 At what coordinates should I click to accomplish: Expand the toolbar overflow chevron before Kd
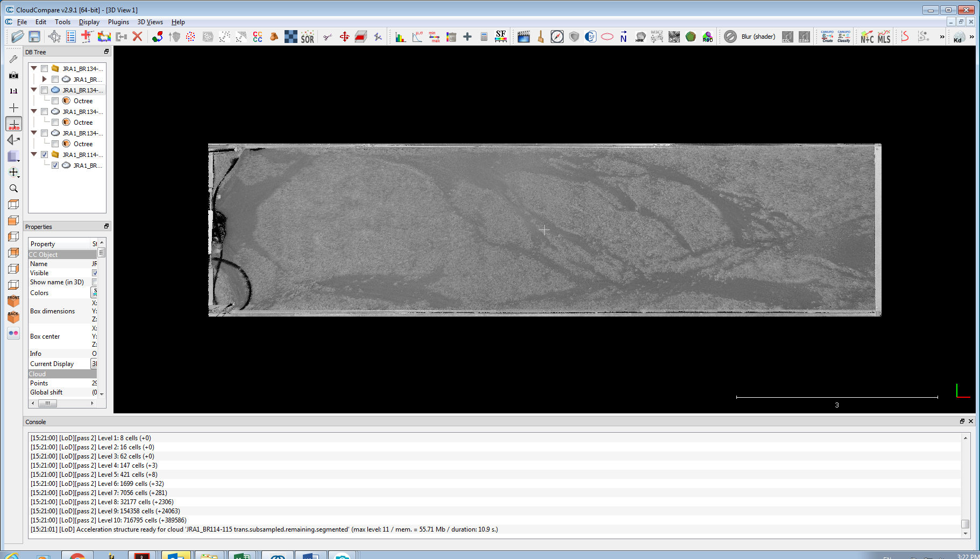coord(942,37)
